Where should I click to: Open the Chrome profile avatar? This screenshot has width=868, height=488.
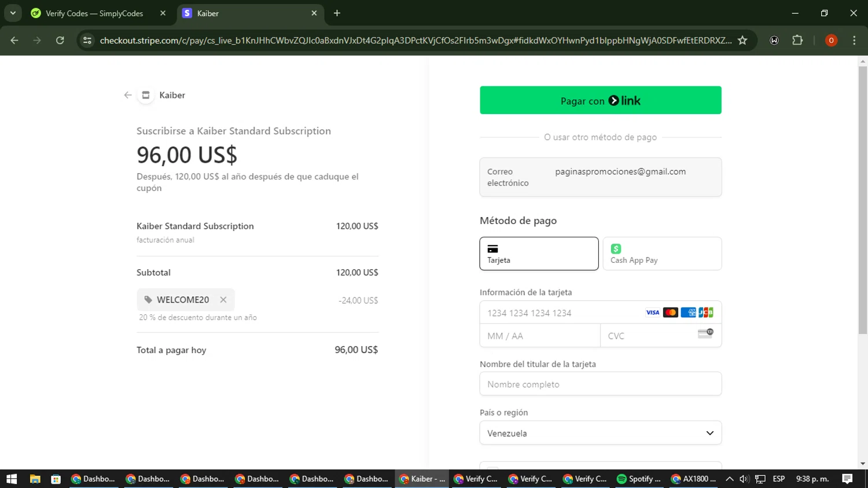point(831,41)
